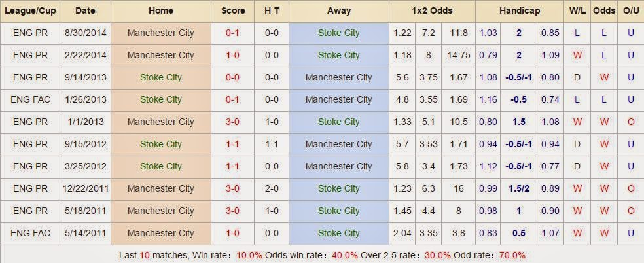Click the Handicap column header
Image resolution: width=644 pixels, height=263 pixels.
519,10
